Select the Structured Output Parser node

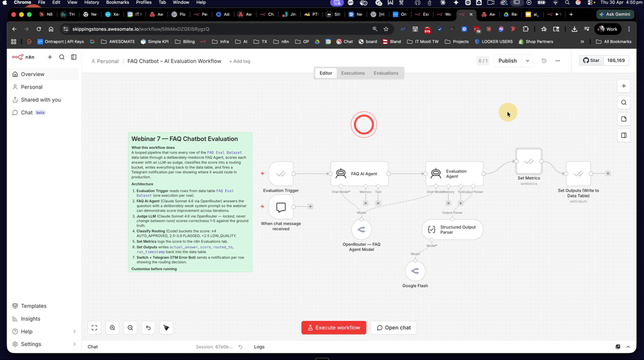452,229
